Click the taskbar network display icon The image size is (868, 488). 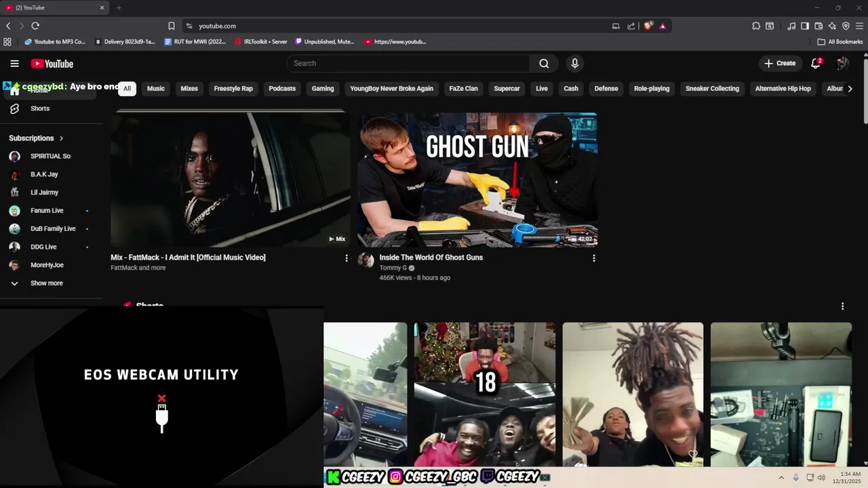coord(810,477)
